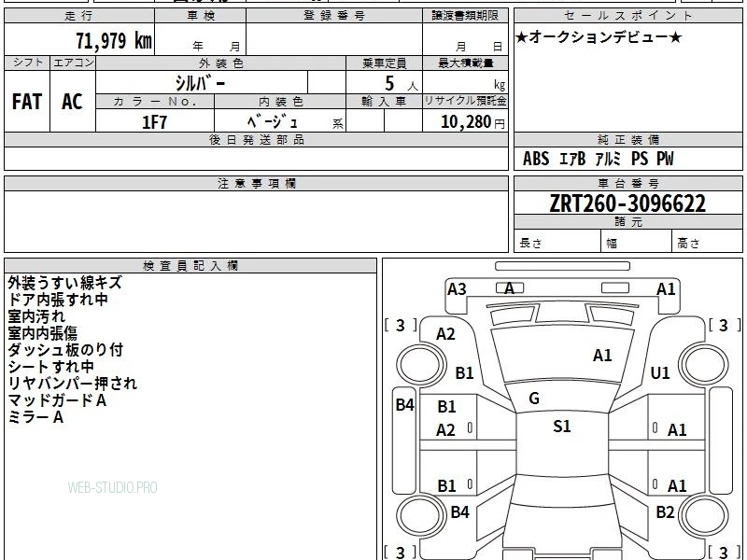Select the note 外装うすい線キズ

(64, 283)
